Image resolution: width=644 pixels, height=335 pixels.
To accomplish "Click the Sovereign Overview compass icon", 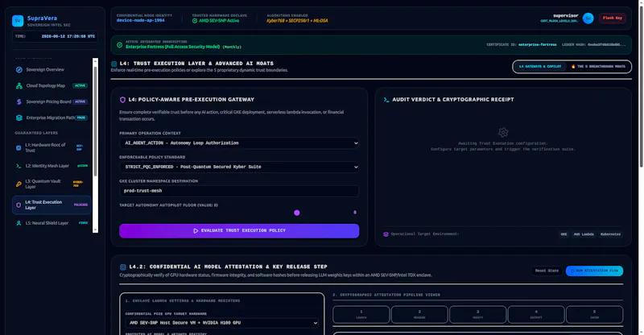I will pos(19,70).
